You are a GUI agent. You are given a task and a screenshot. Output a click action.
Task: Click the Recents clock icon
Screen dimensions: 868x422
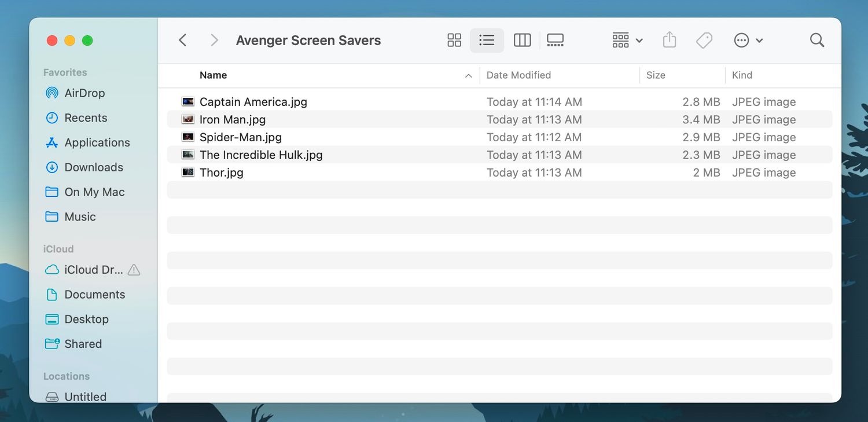pos(52,118)
